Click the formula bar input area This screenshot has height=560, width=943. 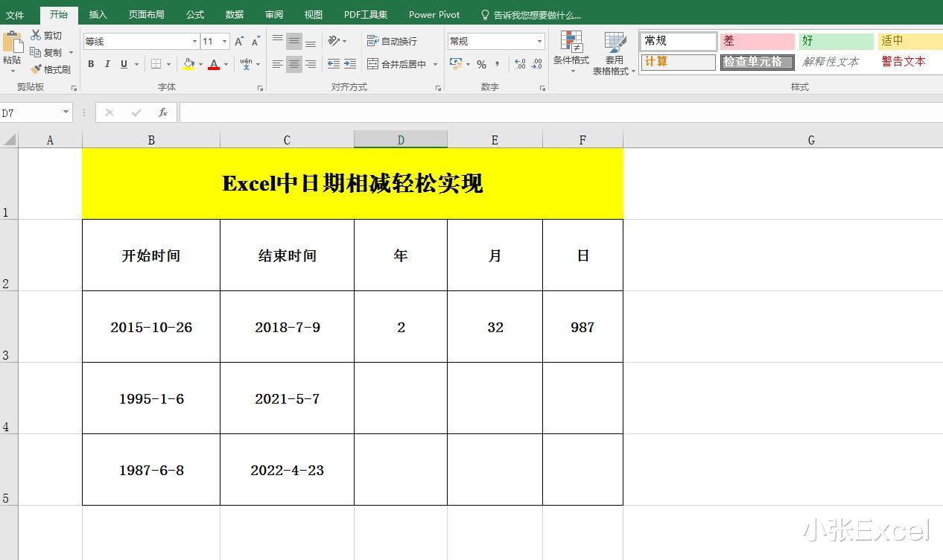521,112
